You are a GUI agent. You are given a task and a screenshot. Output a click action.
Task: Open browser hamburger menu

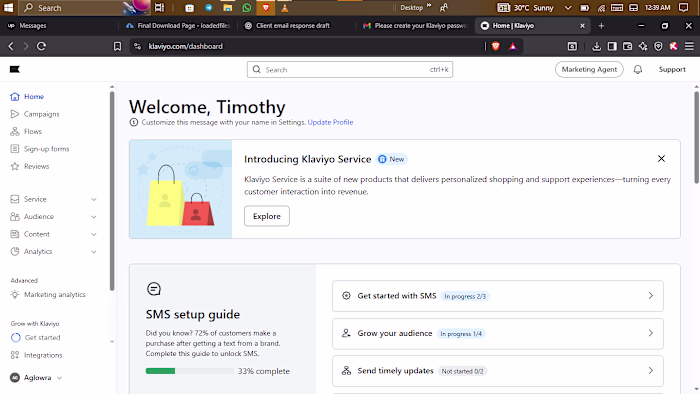point(689,46)
